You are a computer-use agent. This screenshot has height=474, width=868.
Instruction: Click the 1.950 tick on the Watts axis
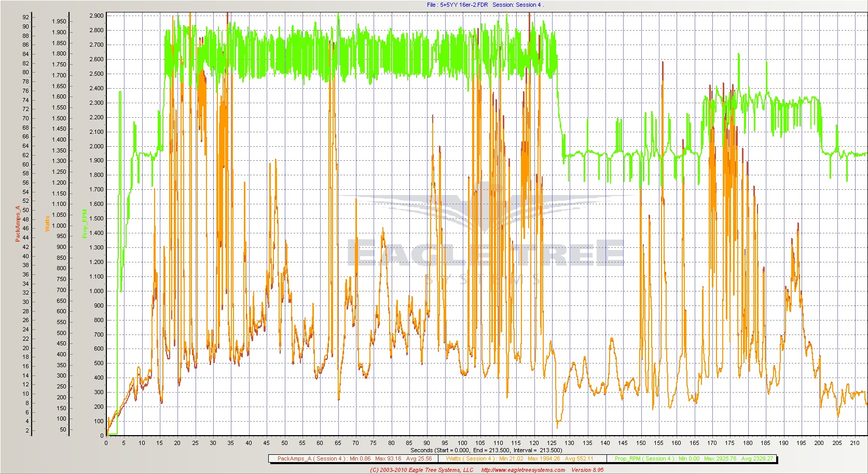59,21
